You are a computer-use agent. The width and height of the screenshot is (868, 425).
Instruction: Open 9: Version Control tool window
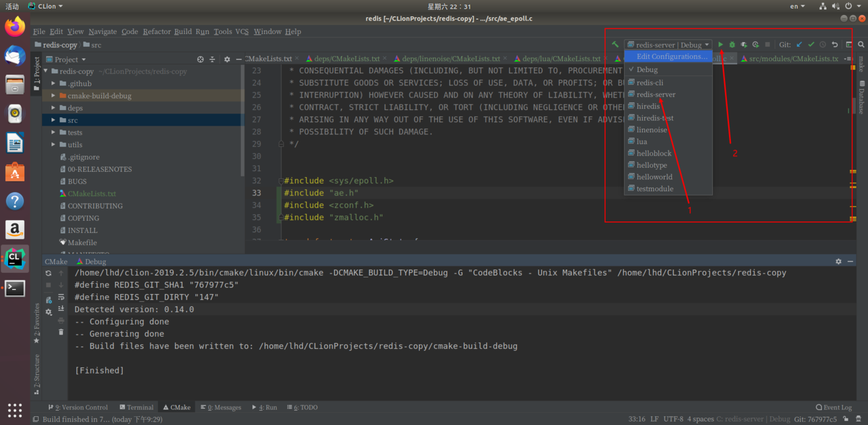(x=77, y=407)
